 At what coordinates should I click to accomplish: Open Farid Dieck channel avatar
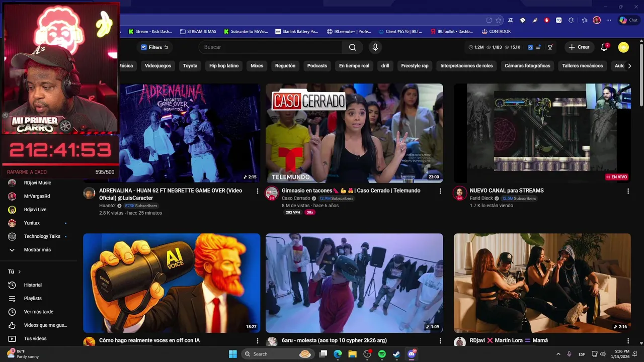click(x=459, y=194)
